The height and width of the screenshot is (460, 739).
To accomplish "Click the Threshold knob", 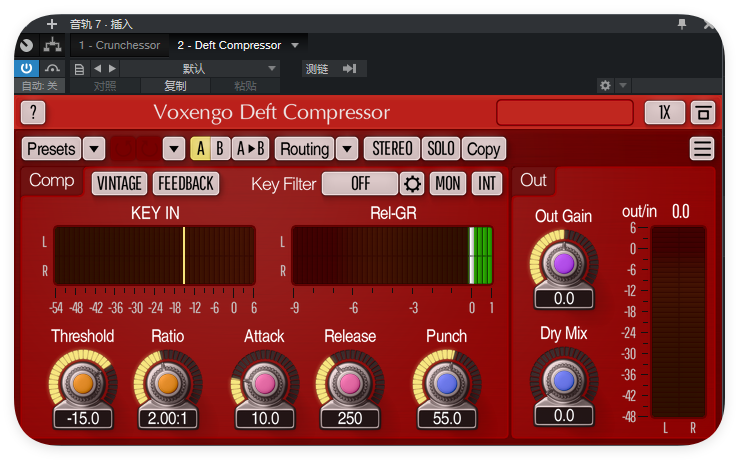I will tap(83, 384).
